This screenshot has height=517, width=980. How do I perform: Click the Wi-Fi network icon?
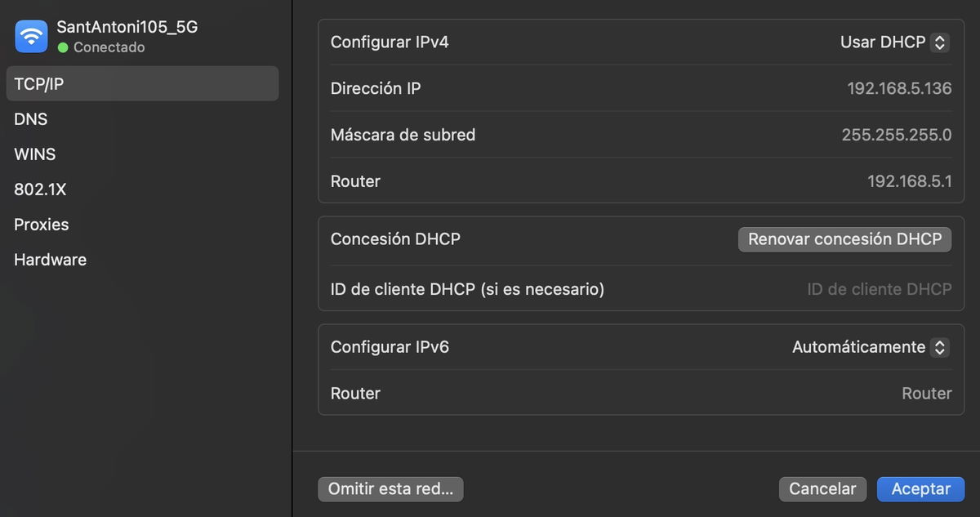(x=30, y=35)
